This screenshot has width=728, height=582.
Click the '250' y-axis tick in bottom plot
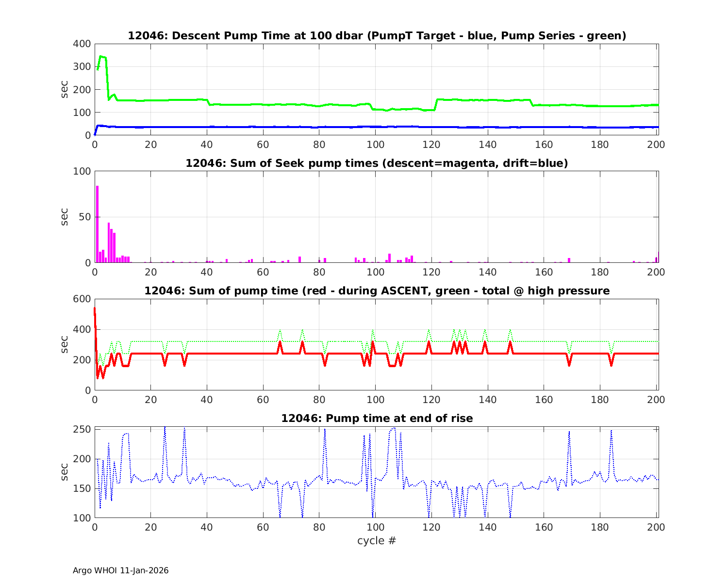tap(81, 429)
